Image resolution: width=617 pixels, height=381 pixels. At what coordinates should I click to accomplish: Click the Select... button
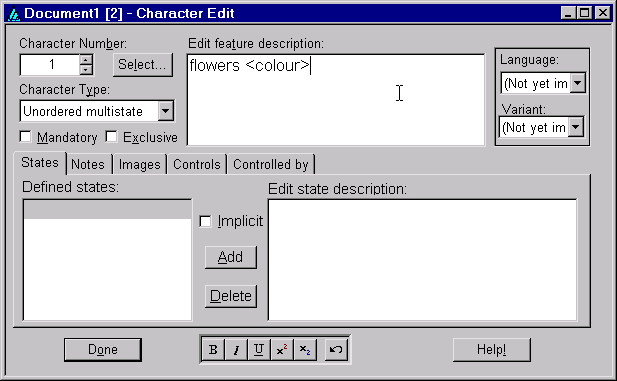tap(142, 65)
